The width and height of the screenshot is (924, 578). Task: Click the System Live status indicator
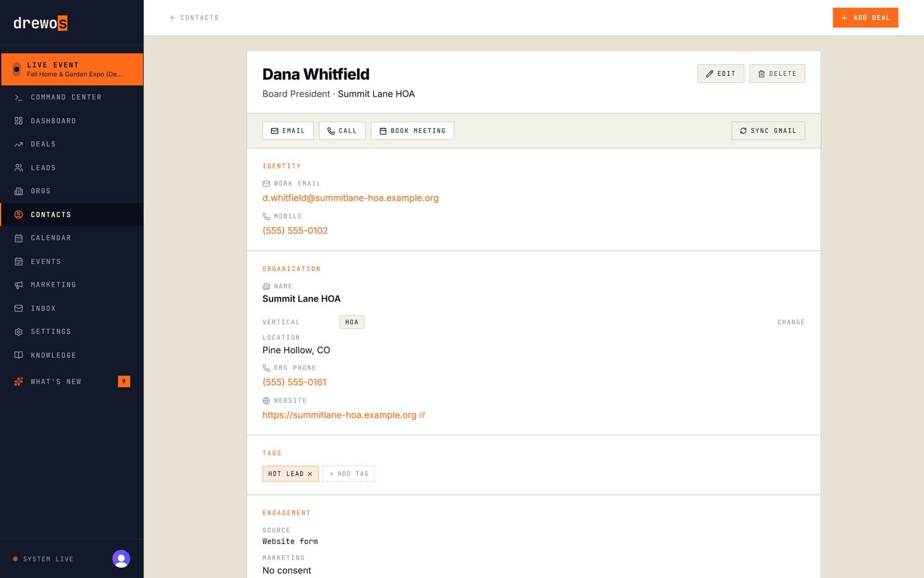point(43,559)
